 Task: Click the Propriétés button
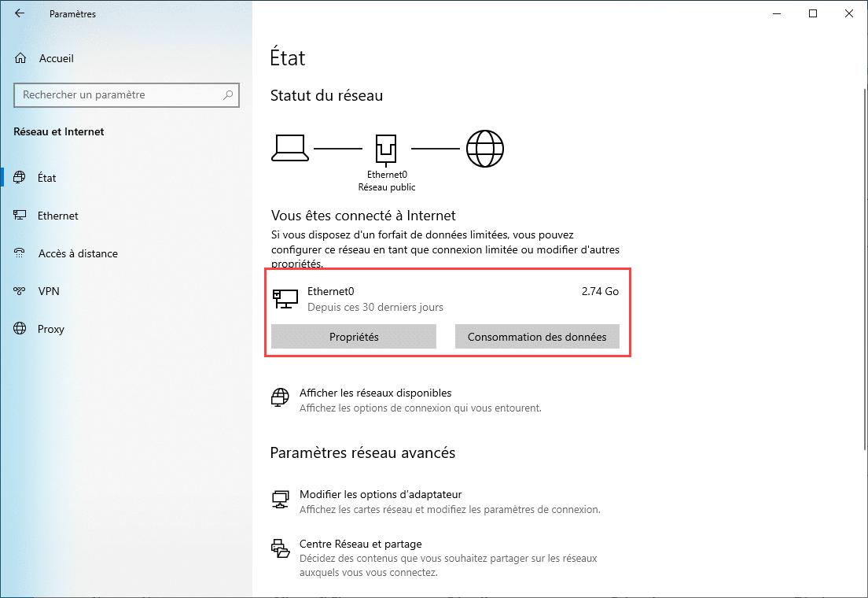(354, 337)
